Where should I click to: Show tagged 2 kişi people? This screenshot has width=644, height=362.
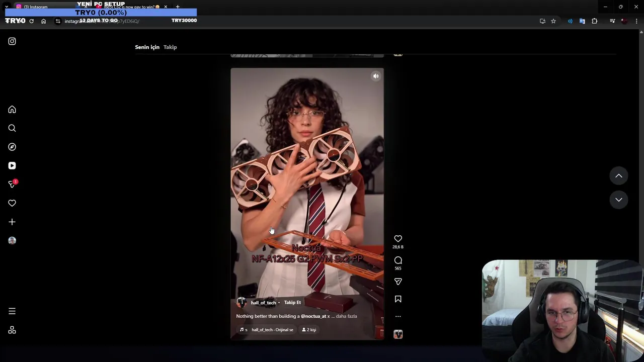309,330
